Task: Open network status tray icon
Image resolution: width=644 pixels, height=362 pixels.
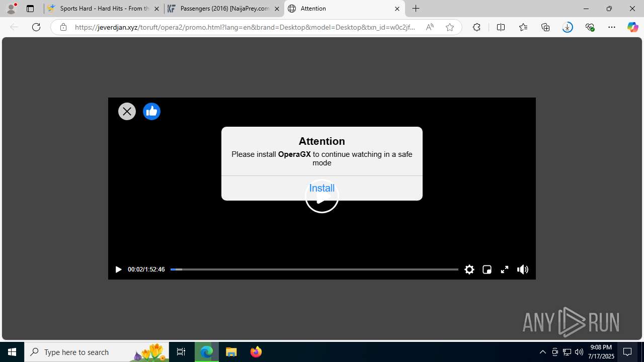Action: click(567, 352)
